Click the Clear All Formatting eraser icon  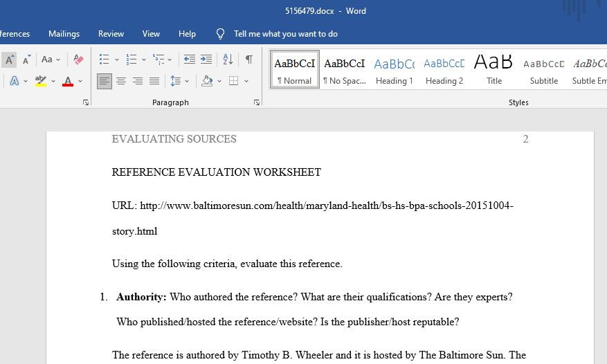point(79,60)
